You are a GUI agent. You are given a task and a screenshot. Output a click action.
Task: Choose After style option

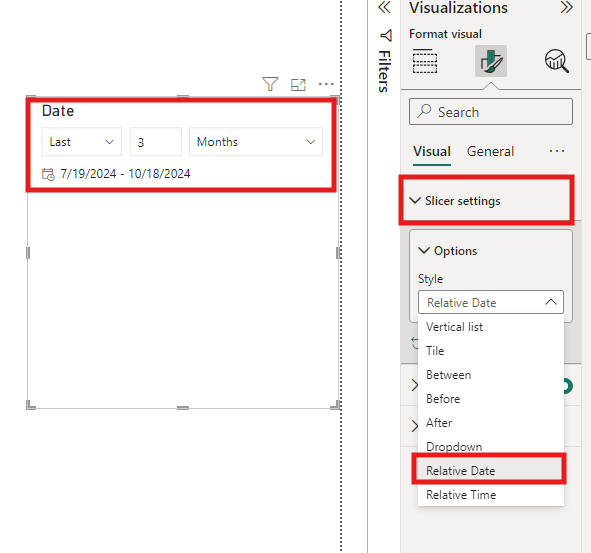pos(491,423)
